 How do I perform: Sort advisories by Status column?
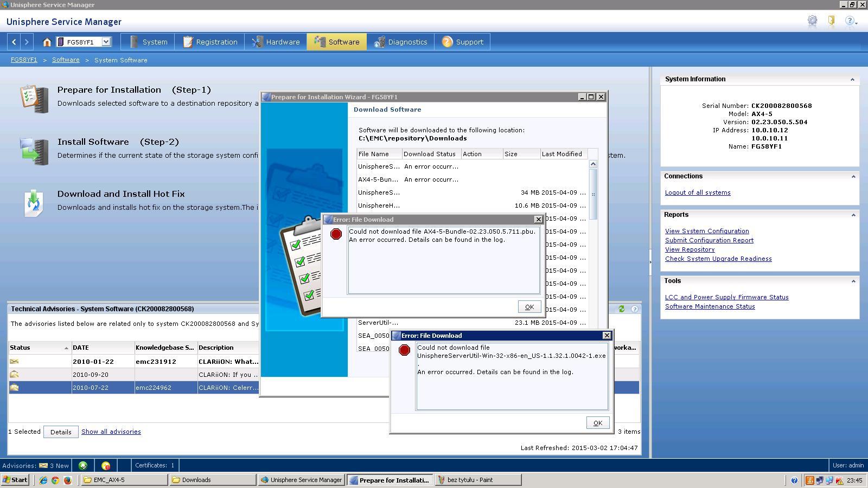point(40,348)
